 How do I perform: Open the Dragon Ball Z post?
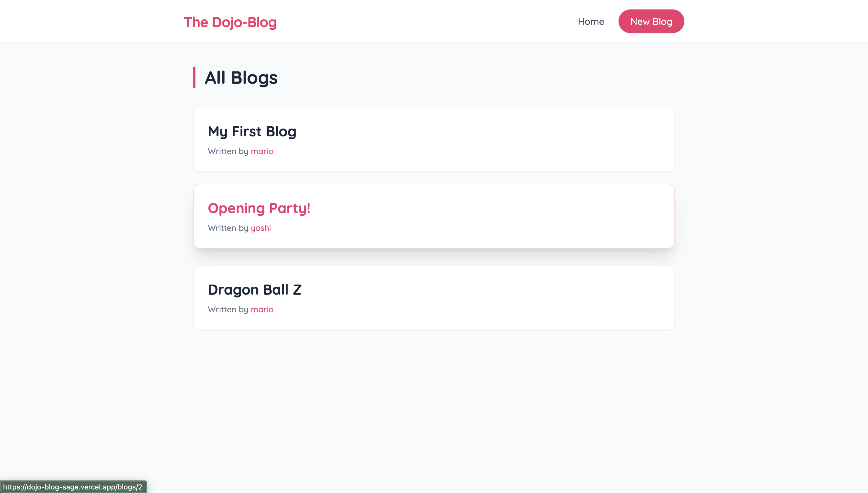point(255,290)
